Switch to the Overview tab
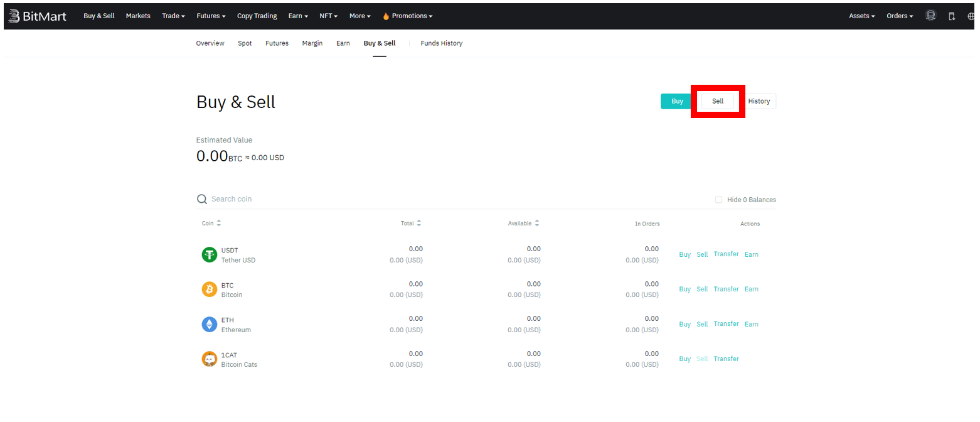This screenshot has height=422, width=980. coord(210,43)
